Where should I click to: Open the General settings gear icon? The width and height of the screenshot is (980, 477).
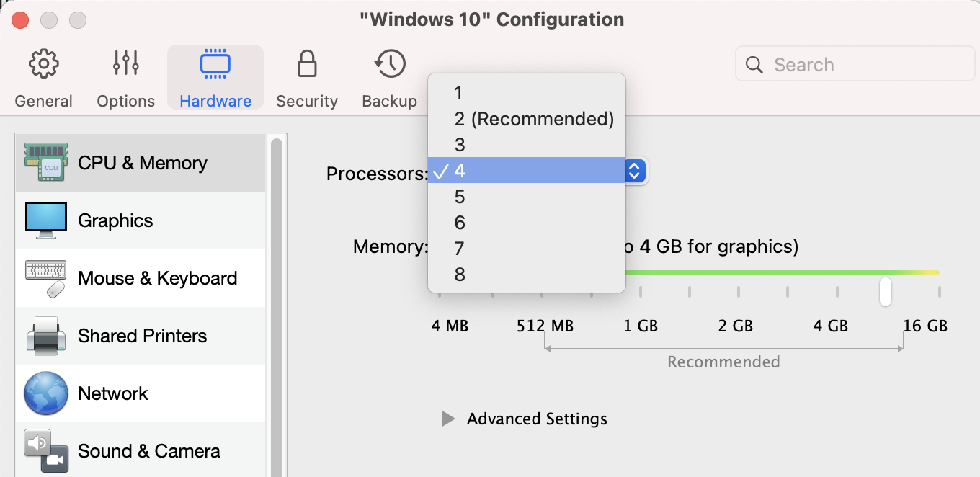coord(43,65)
